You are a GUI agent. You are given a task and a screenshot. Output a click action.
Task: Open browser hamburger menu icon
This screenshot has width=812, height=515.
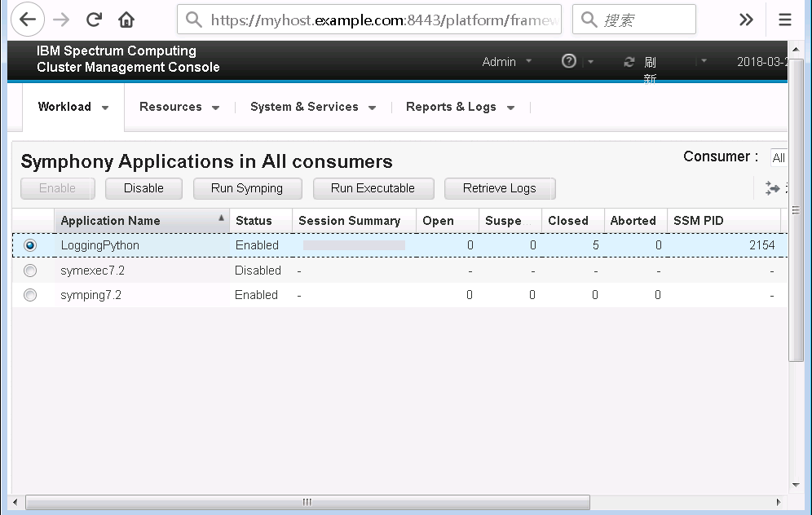click(x=784, y=20)
